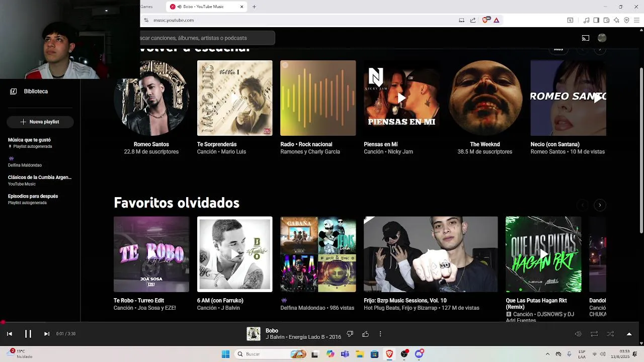This screenshot has width=644, height=362.
Task: Play 6 AM (con Farruko) thumbnail
Action: [x=234, y=254]
